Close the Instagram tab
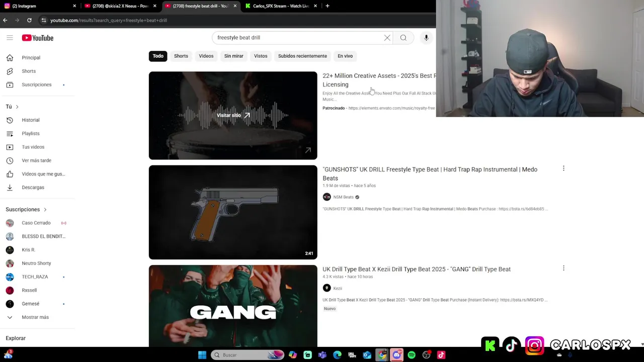The height and width of the screenshot is (362, 644). point(74,6)
